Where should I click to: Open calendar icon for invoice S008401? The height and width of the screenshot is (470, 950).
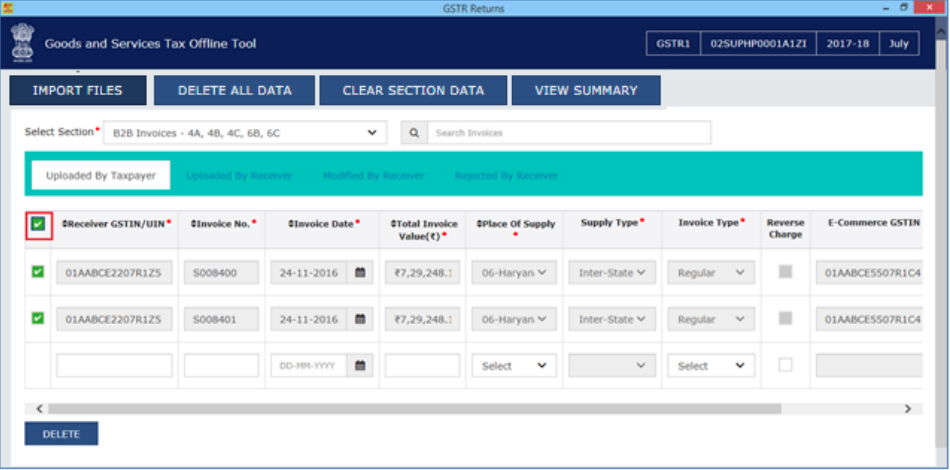pos(360,319)
